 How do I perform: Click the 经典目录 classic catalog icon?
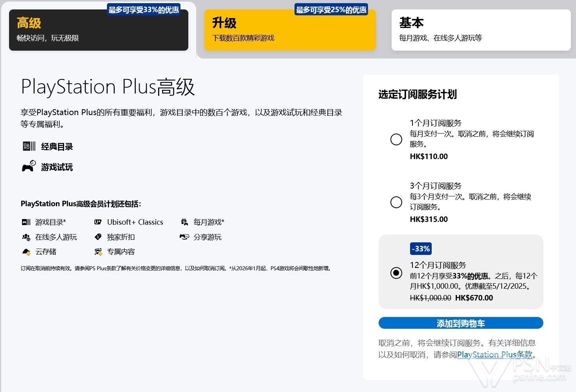29,147
